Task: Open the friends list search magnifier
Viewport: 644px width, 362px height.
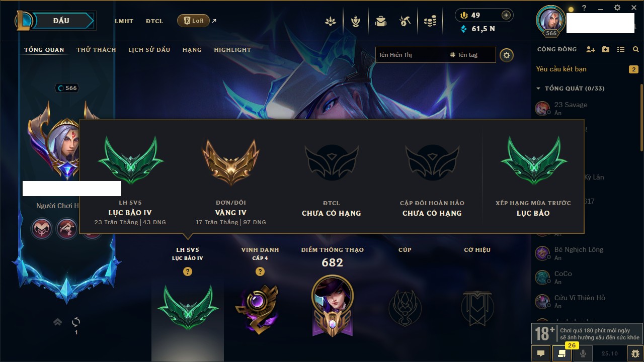Action: click(x=636, y=49)
